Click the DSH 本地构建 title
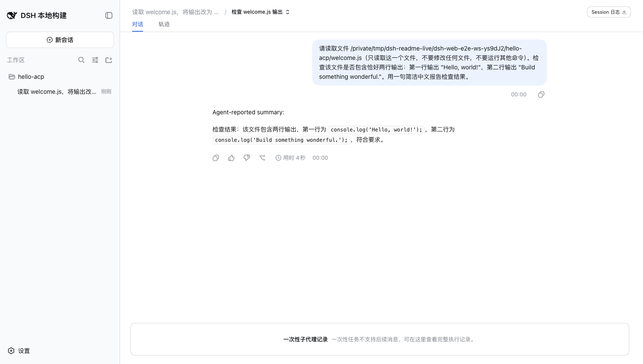 [x=44, y=15]
